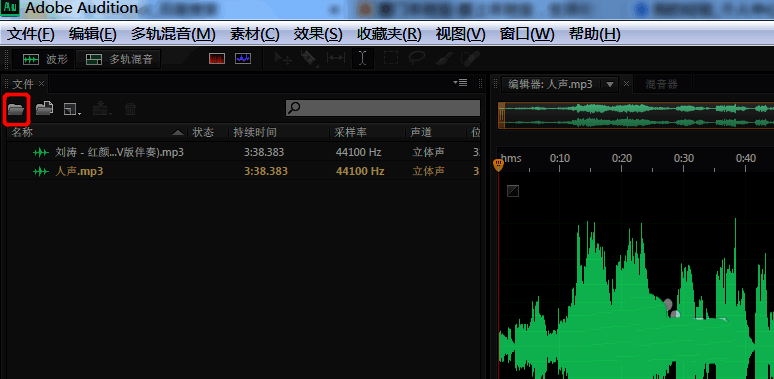The image size is (774, 379).
Task: Click the square HUD icon in waveform editor
Action: tap(513, 190)
